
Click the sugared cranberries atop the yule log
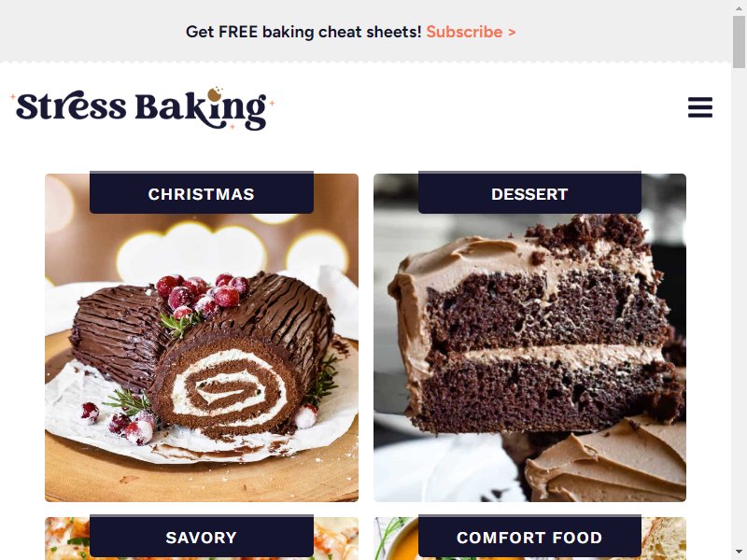(x=204, y=294)
